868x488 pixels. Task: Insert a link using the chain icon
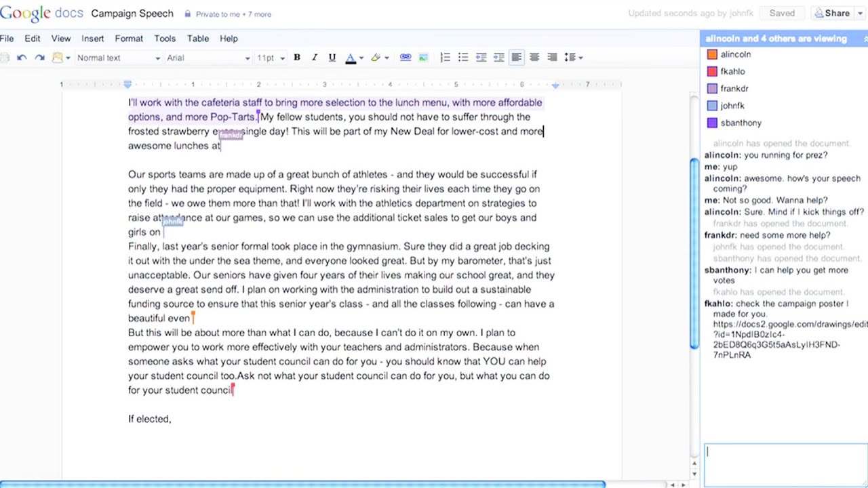click(406, 58)
